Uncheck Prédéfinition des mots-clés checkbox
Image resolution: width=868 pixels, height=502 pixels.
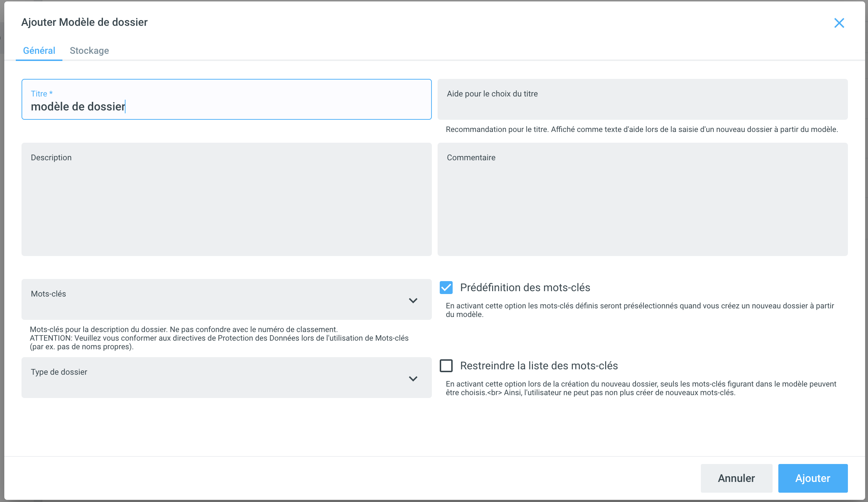pyautogui.click(x=446, y=288)
